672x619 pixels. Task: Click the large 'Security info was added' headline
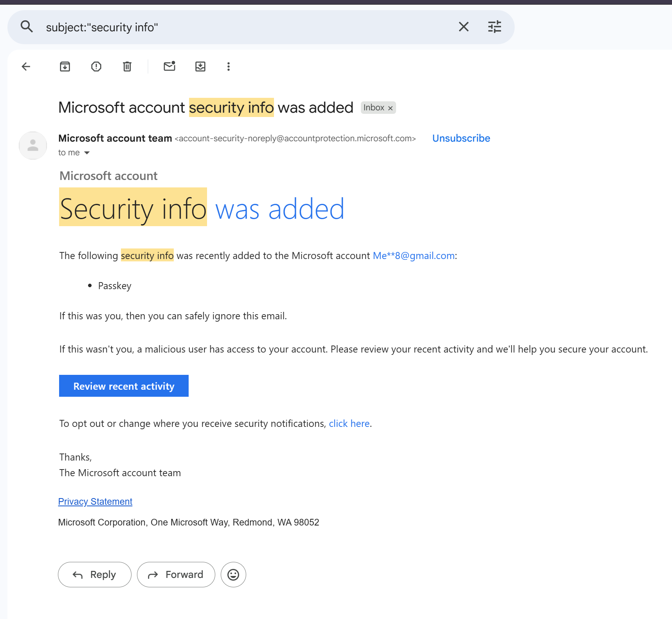(x=202, y=209)
